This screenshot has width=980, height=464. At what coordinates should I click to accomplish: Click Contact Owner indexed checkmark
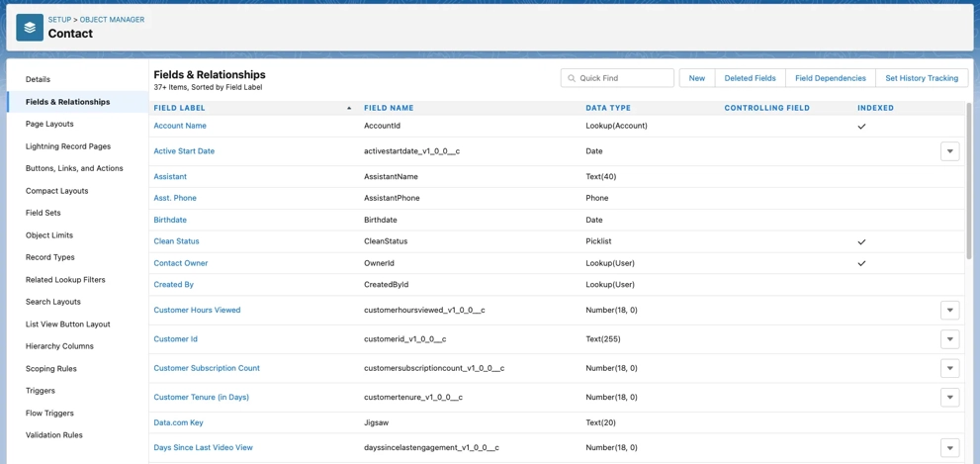coord(861,264)
